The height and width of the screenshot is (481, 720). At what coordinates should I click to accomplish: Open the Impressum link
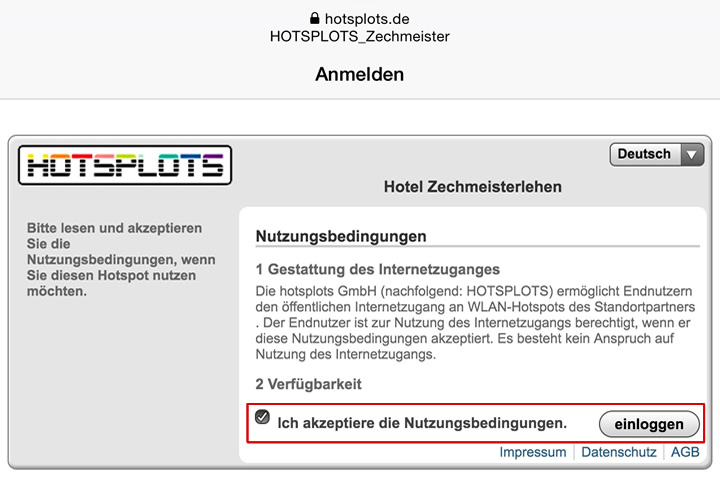(533, 452)
